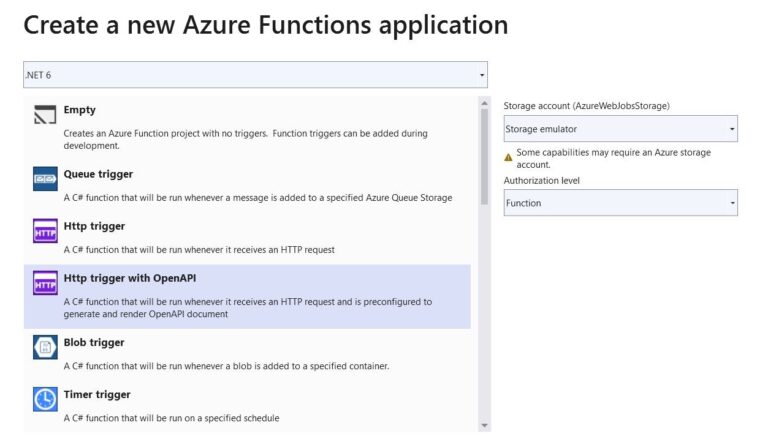
Task: Click the Empty project template icon
Action: pos(45,115)
